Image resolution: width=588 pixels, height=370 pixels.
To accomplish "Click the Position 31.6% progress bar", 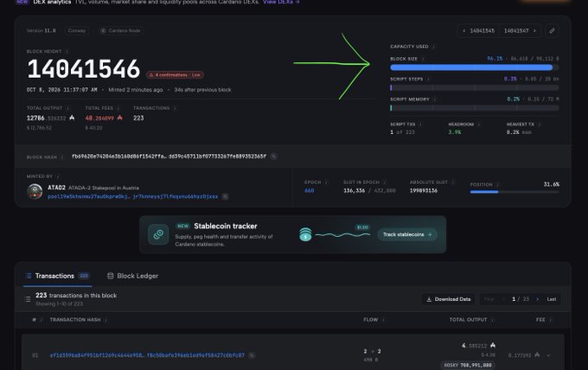I will (514, 192).
